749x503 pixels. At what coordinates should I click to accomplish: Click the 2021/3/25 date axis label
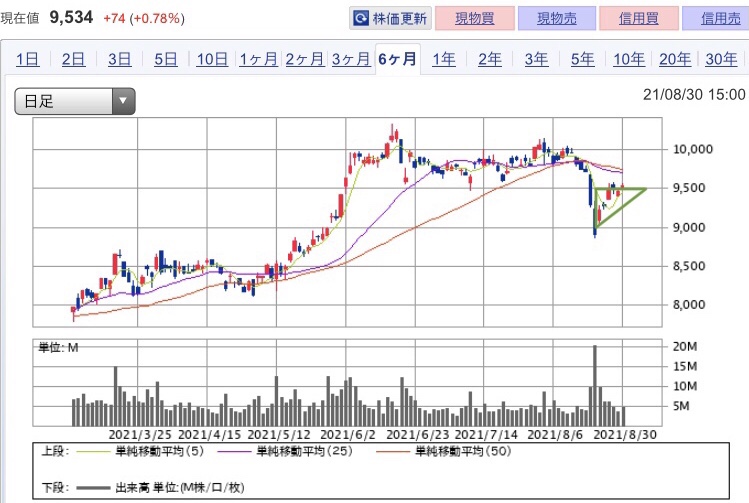pyautogui.click(x=140, y=435)
